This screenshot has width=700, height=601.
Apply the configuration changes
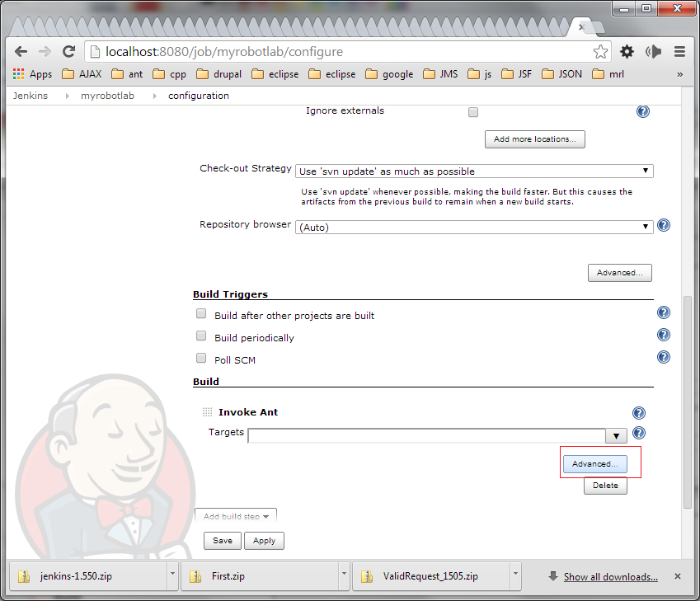click(x=265, y=541)
